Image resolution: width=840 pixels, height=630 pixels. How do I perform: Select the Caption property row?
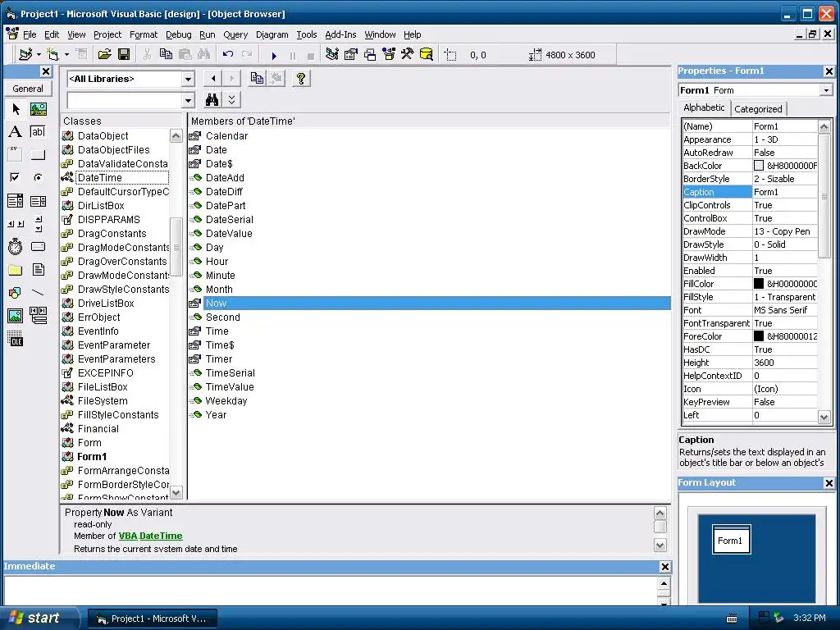[750, 192]
